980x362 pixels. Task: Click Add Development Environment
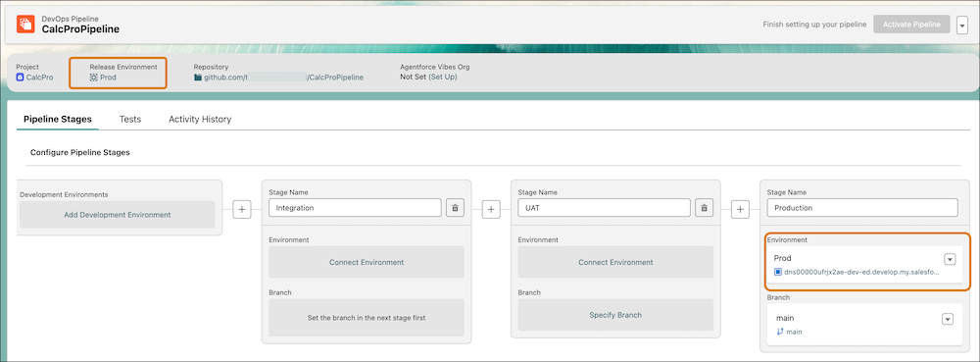[x=117, y=215]
